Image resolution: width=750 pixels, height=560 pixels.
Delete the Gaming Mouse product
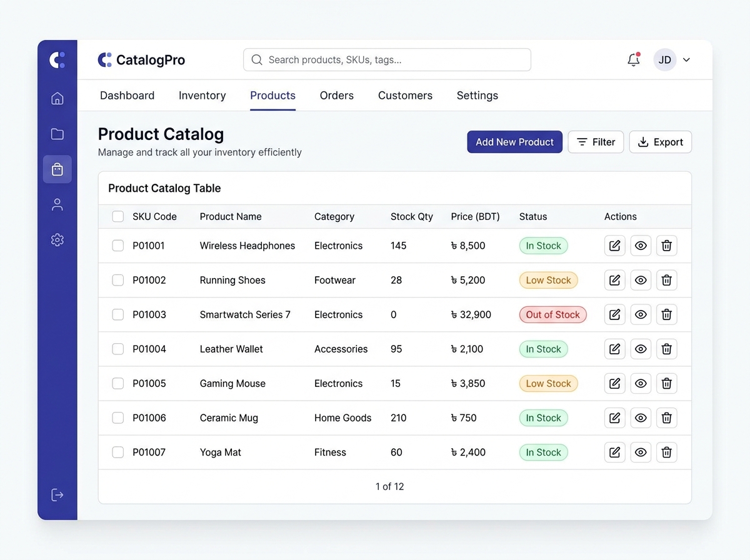click(x=666, y=383)
